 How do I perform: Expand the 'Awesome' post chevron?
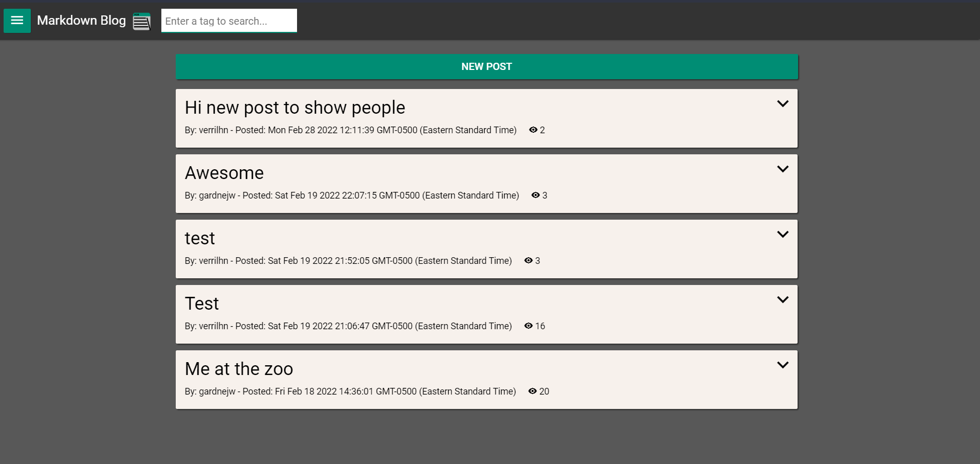point(782,169)
